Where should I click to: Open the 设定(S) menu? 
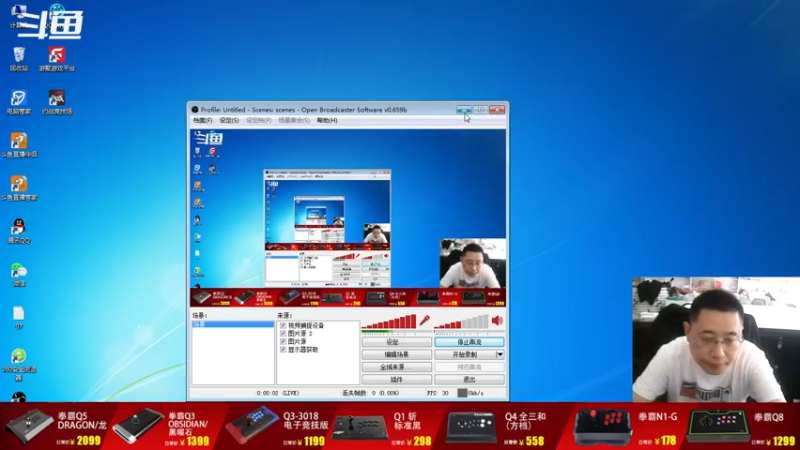click(x=229, y=120)
